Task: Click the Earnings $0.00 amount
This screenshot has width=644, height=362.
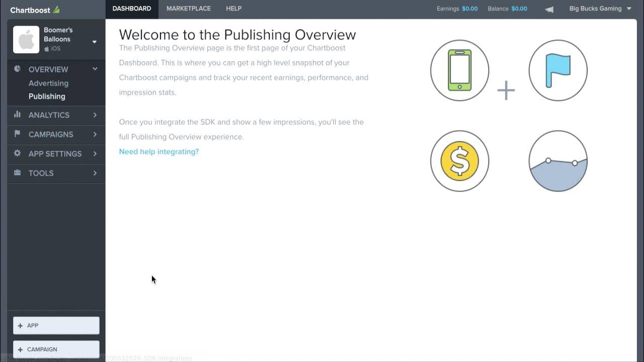Action: tap(470, 9)
